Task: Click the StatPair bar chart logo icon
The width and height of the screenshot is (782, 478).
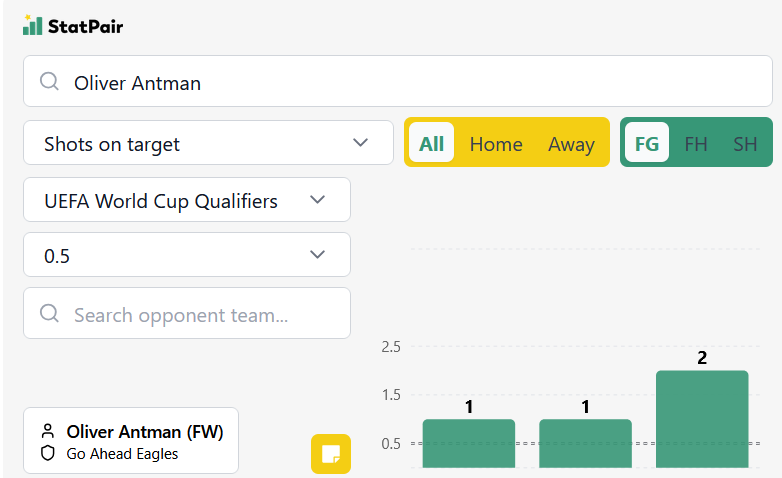Action: click(x=32, y=25)
